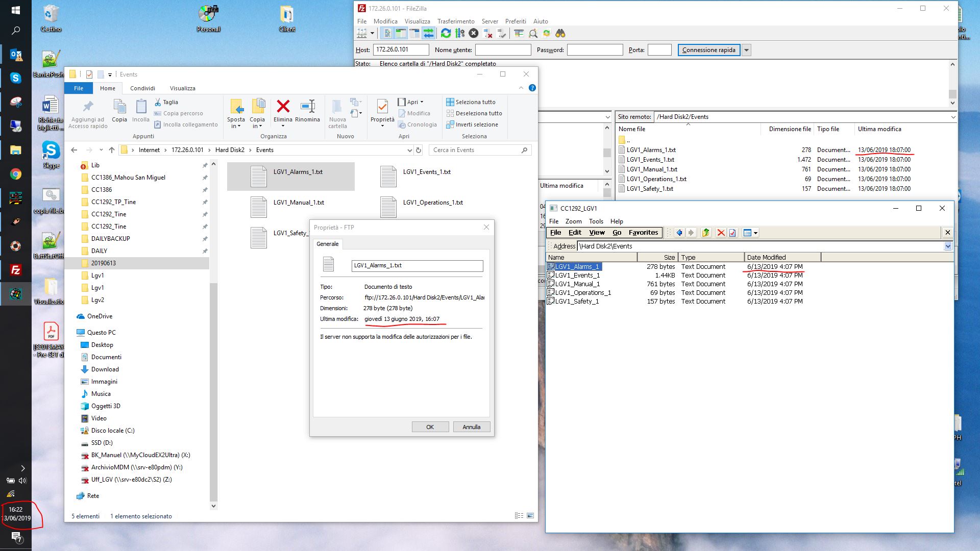Toggle transfer queue display in FileZilla

(428, 33)
